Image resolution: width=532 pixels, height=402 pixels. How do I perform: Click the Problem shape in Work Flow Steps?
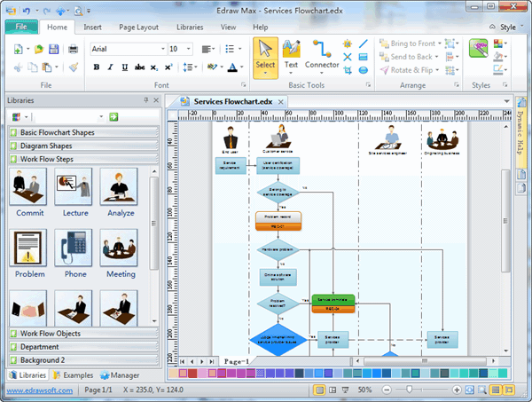tap(29, 253)
